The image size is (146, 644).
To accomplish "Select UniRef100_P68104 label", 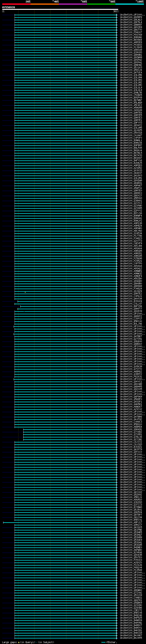I will click(x=131, y=568).
